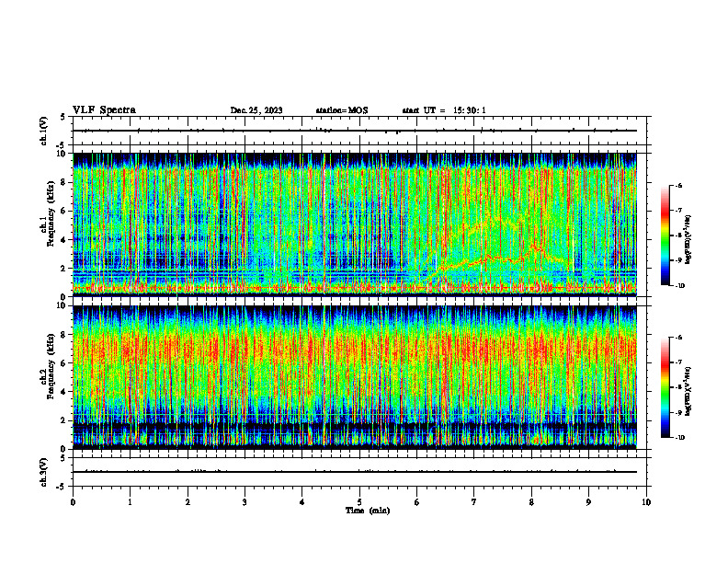728x563 pixels.
Task: Click the "Time (min)" axis title
Action: 368,511
